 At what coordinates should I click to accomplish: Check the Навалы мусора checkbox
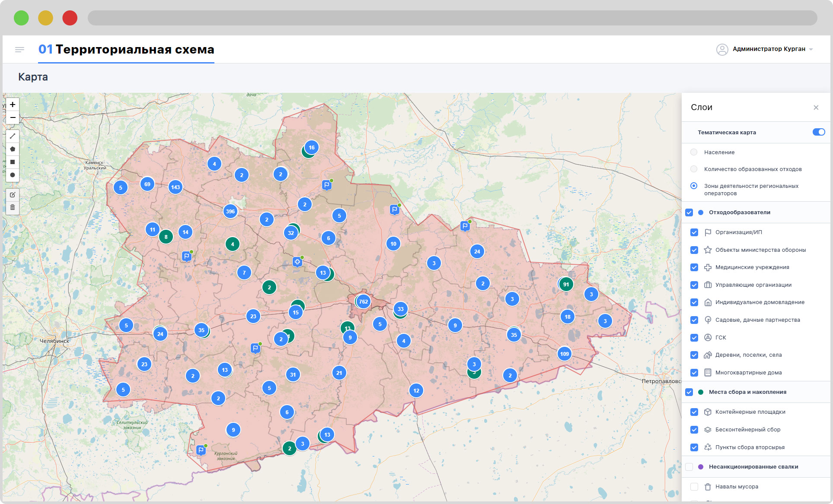(694, 487)
